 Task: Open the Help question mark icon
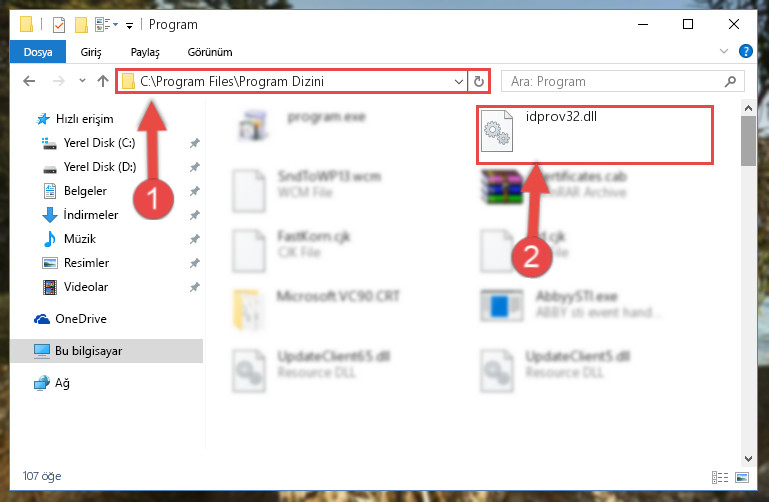point(745,51)
